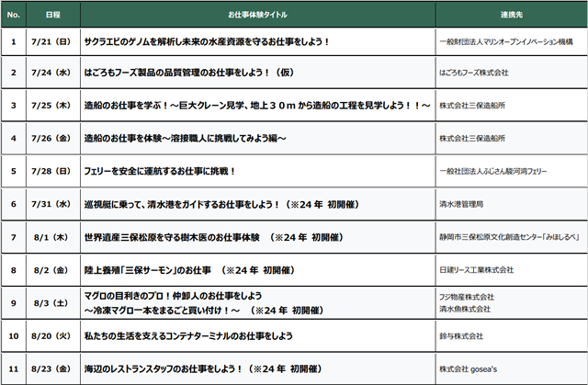This screenshot has height=385, width=588.
Task: Click partner 'はごろもフーズ株式会社'
Action: pos(474,73)
